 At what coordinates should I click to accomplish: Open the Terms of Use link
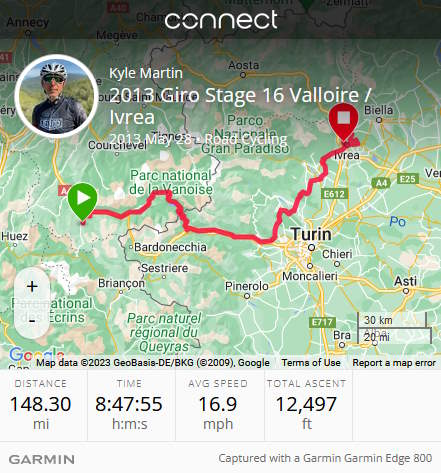(x=311, y=363)
